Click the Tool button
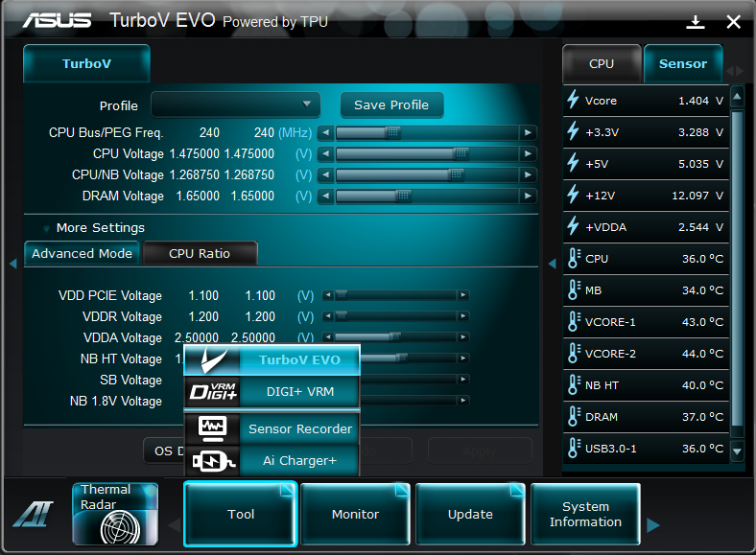Screen dimensions: 756x555 coord(241,514)
